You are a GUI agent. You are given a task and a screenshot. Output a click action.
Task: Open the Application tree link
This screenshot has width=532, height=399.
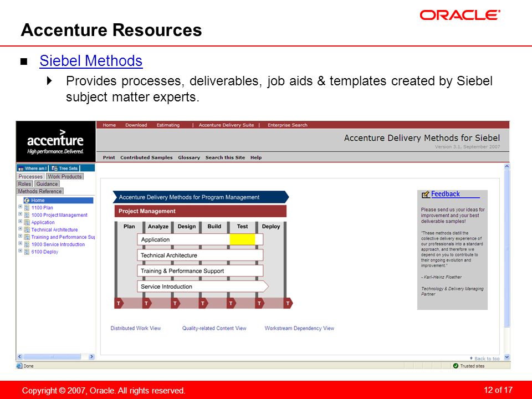click(x=43, y=223)
